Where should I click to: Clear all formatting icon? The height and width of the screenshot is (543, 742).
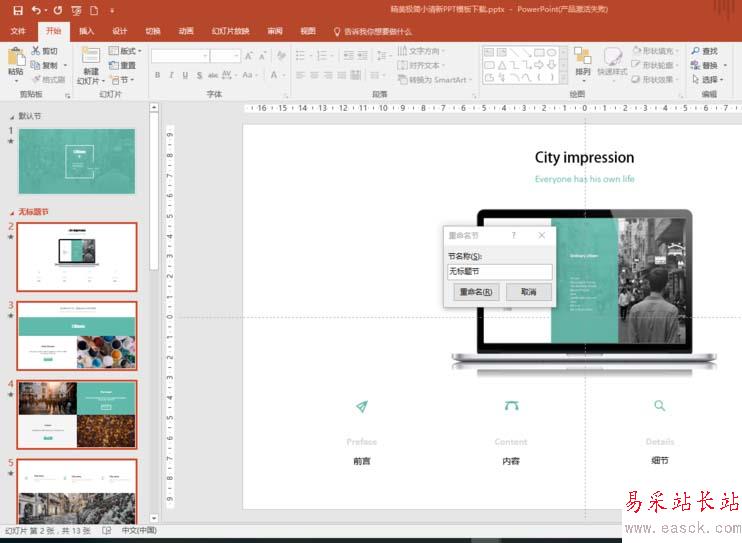pyautogui.click(x=281, y=56)
